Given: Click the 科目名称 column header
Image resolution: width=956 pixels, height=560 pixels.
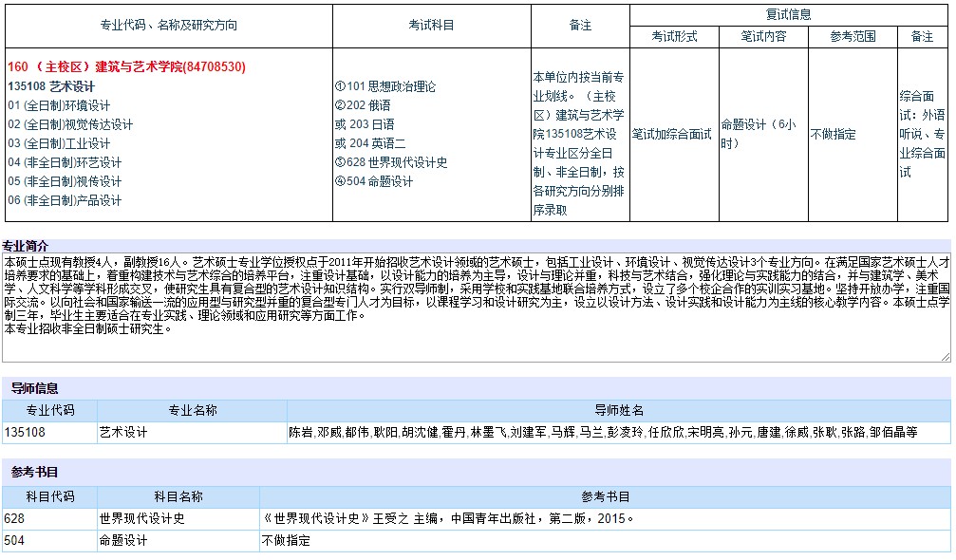Looking at the screenshot, I should (x=178, y=496).
